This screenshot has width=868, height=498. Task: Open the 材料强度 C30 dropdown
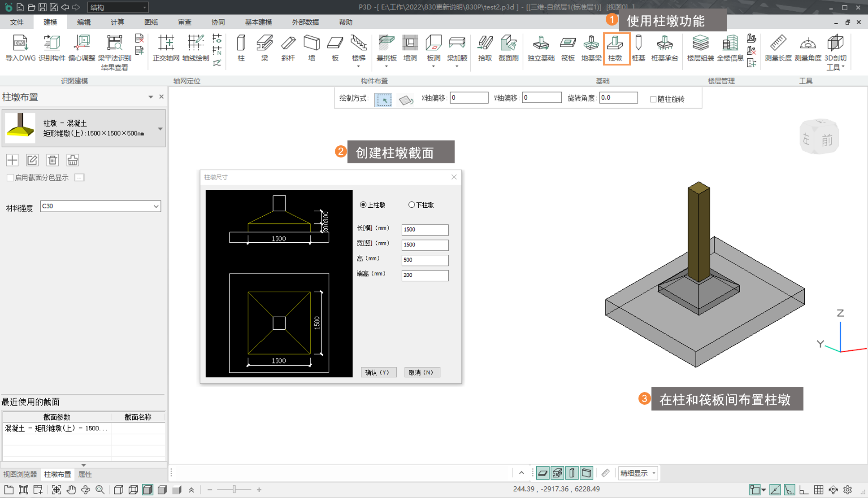pos(156,206)
